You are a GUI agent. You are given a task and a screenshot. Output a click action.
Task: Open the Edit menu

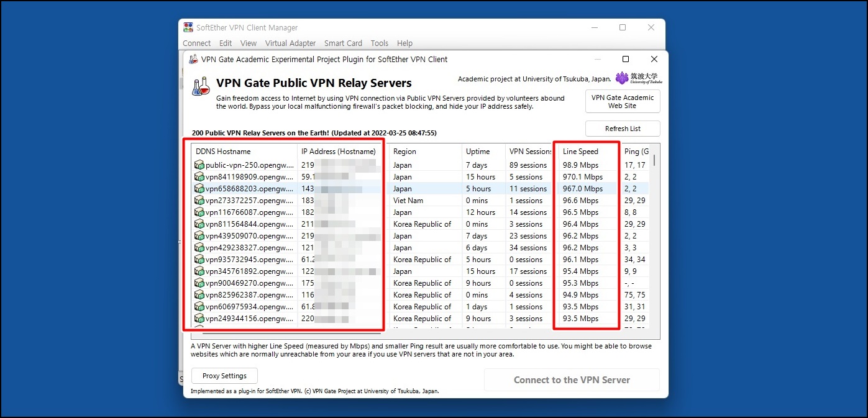(x=226, y=43)
